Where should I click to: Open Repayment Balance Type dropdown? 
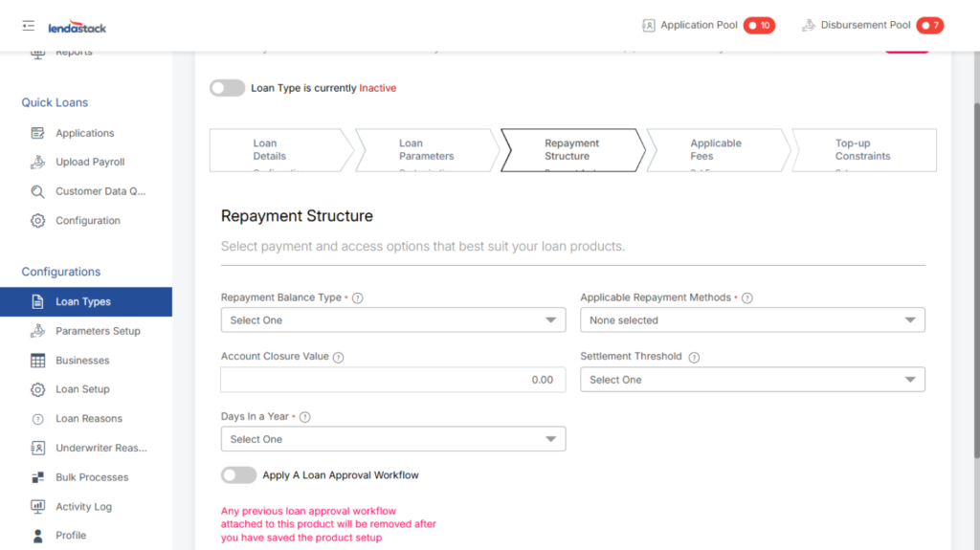(x=392, y=320)
